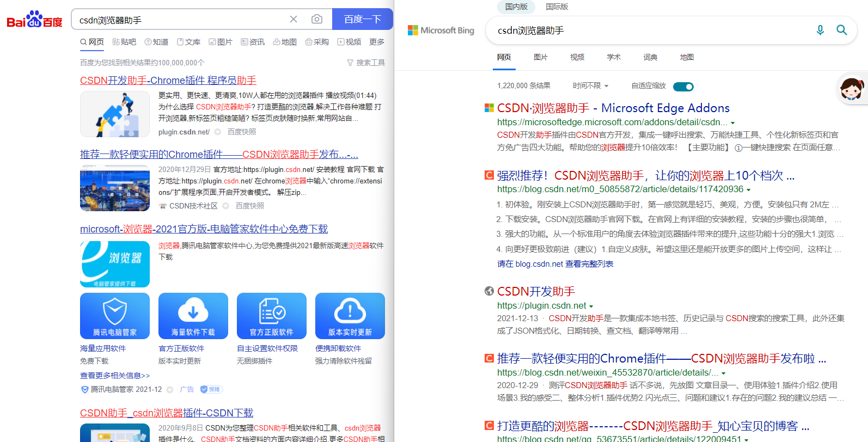Expand Baidu 更多 menu
This screenshot has width=868, height=442.
pyautogui.click(x=377, y=42)
